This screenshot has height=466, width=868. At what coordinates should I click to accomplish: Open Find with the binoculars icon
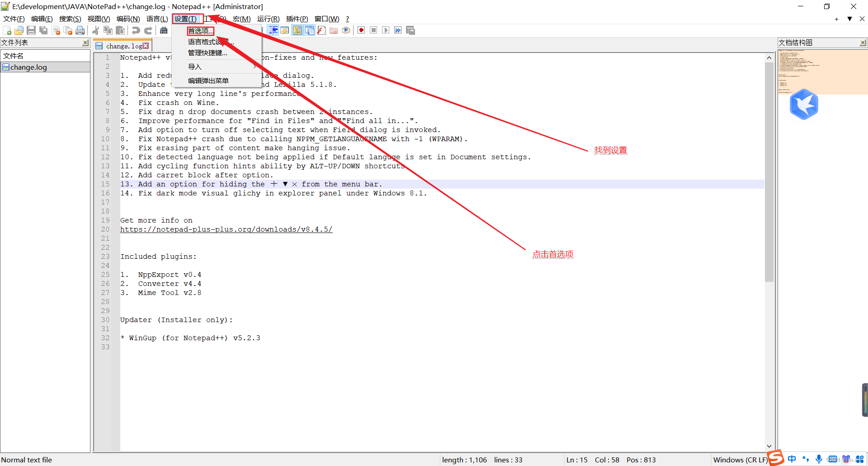click(x=164, y=30)
